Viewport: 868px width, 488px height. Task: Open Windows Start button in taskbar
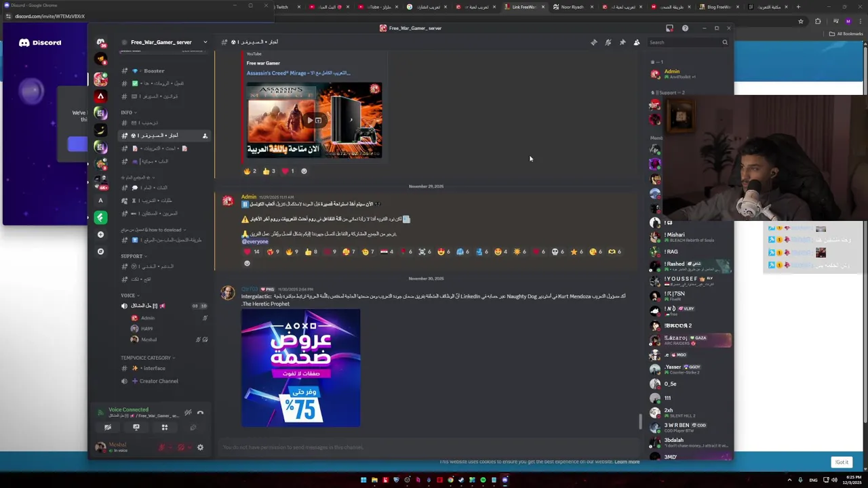tap(363, 480)
